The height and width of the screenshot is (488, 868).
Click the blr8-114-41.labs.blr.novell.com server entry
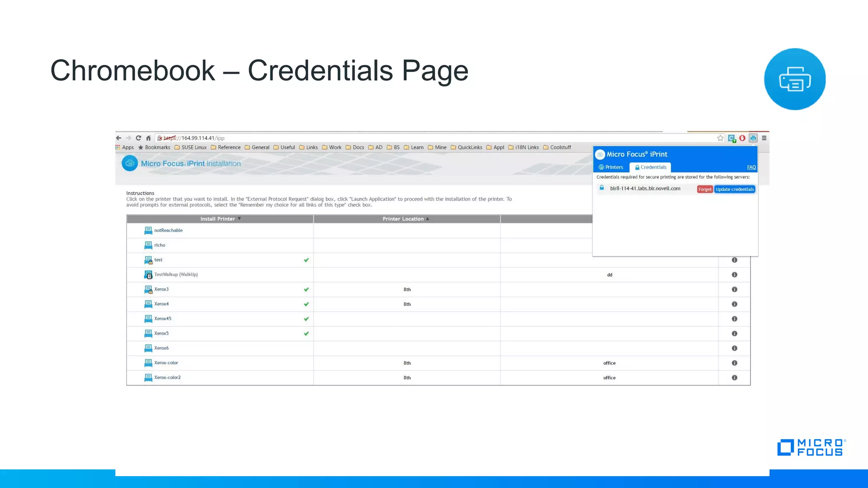coord(645,189)
